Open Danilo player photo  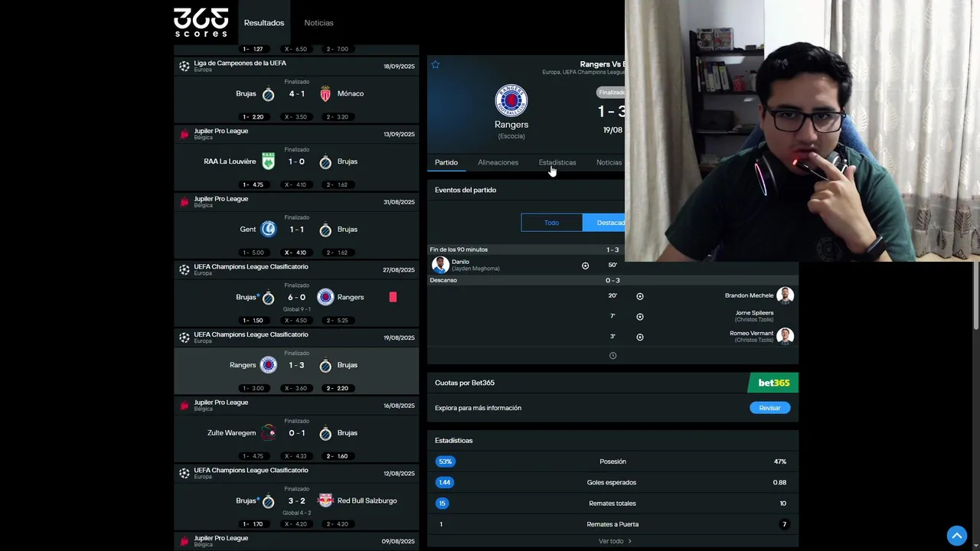coord(440,265)
